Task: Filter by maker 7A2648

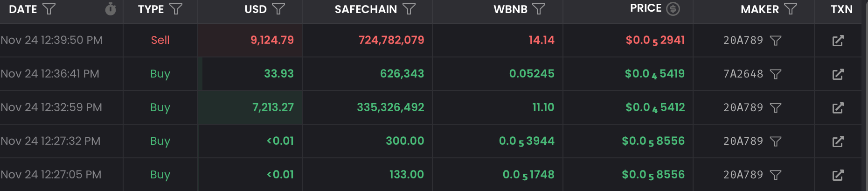Action: (x=776, y=74)
